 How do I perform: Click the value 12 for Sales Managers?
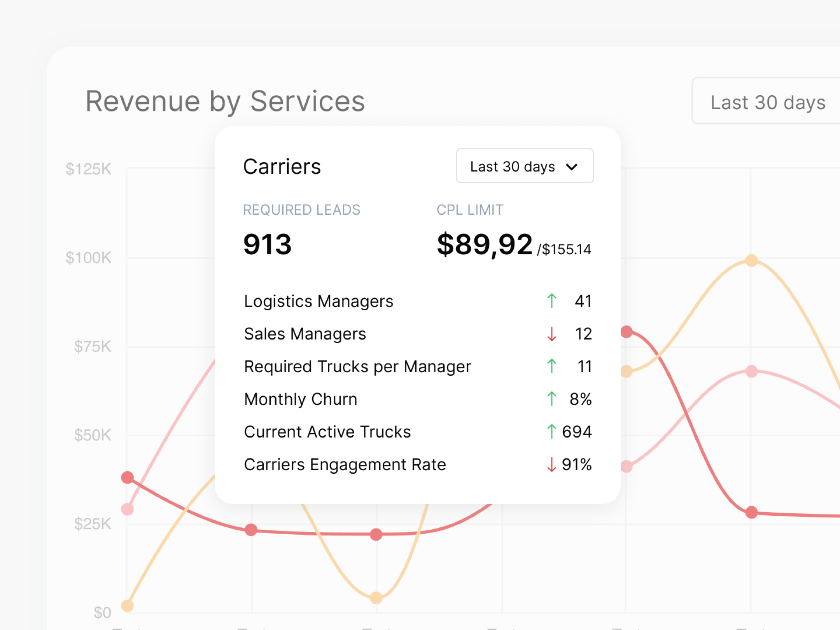583,334
